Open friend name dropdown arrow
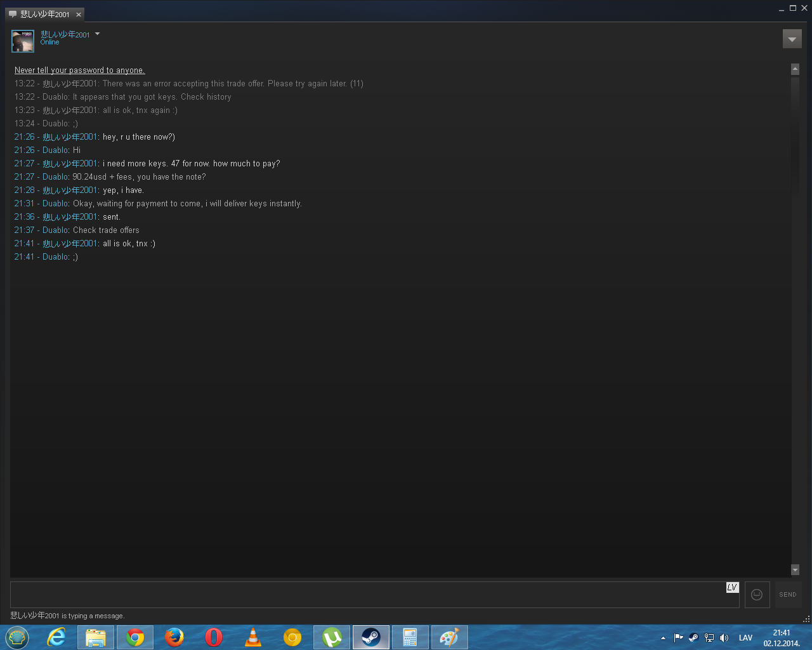The height and width of the screenshot is (650, 812). click(97, 34)
